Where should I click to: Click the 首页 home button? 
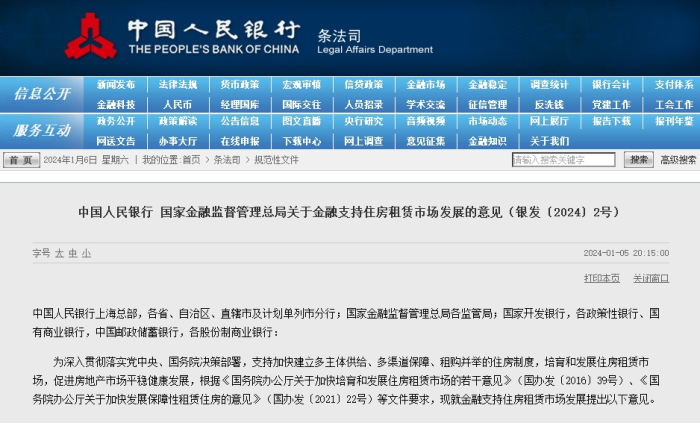21,160
